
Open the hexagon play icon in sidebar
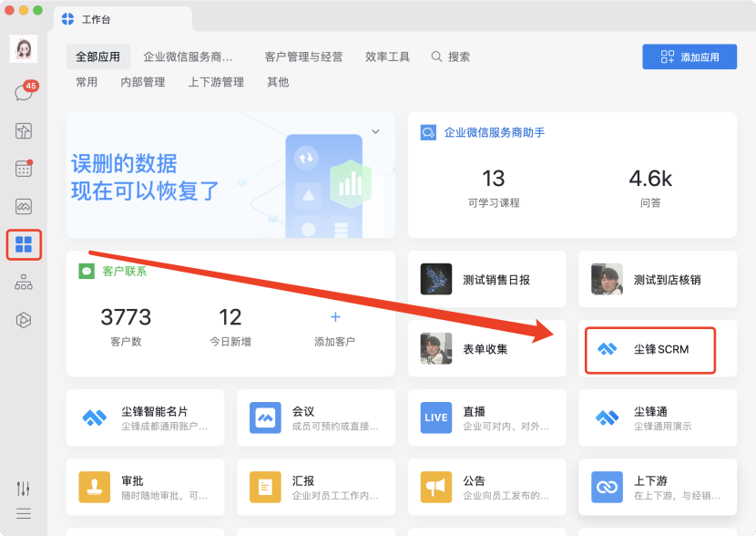(x=24, y=320)
